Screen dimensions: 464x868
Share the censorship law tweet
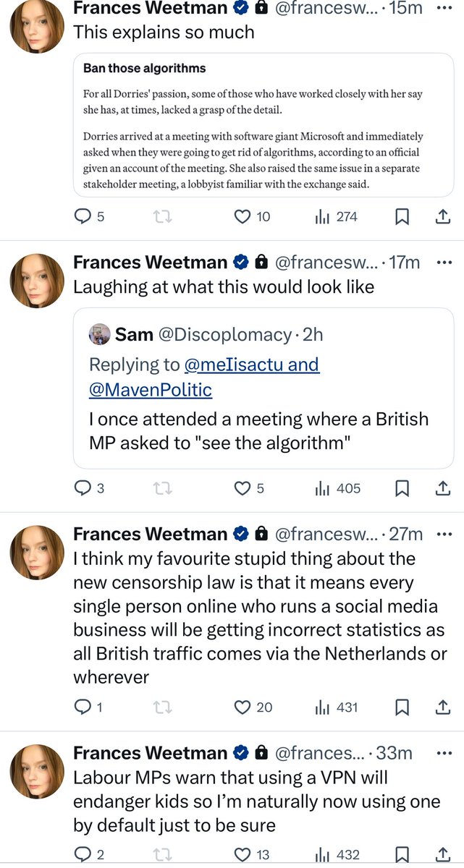pos(443,707)
